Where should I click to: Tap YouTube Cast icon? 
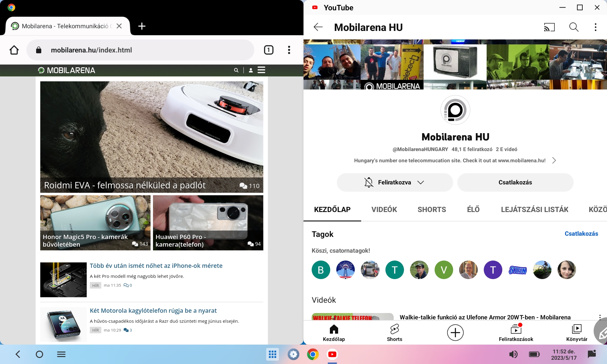(x=549, y=27)
